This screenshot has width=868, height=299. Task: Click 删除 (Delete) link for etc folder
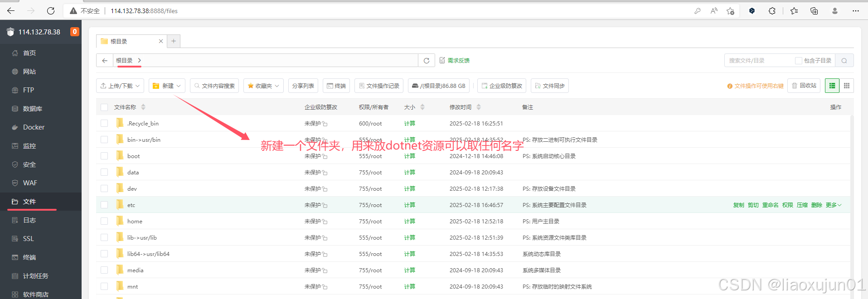(816, 205)
